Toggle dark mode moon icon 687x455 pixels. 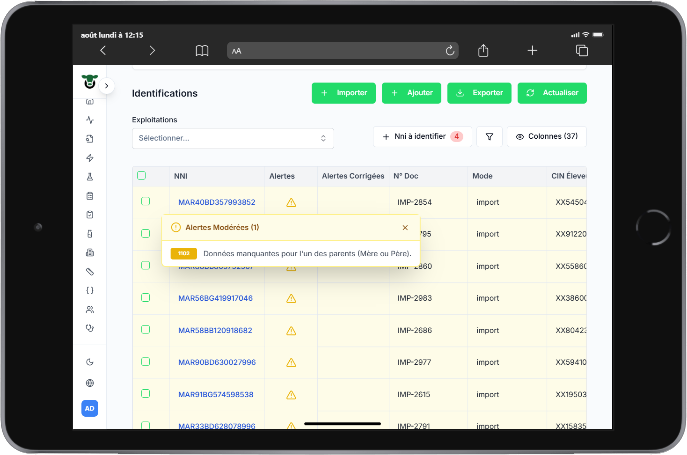pos(90,362)
